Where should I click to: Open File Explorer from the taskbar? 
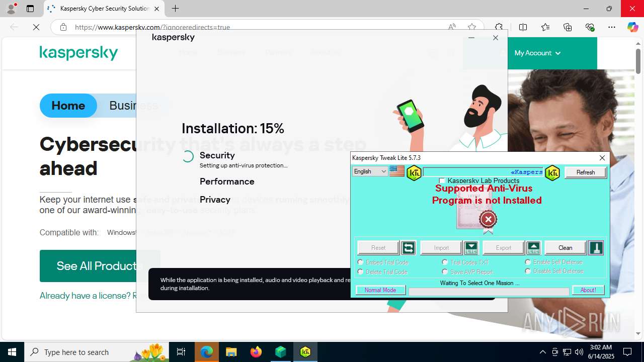click(231, 352)
